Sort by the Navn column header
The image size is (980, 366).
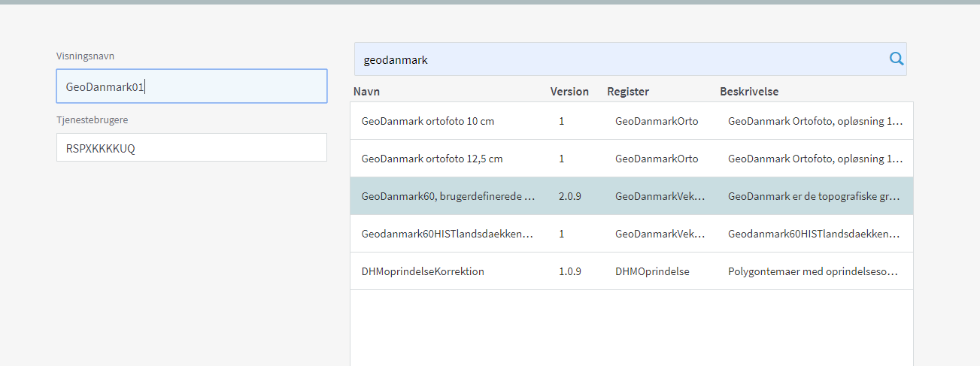pyautogui.click(x=368, y=92)
